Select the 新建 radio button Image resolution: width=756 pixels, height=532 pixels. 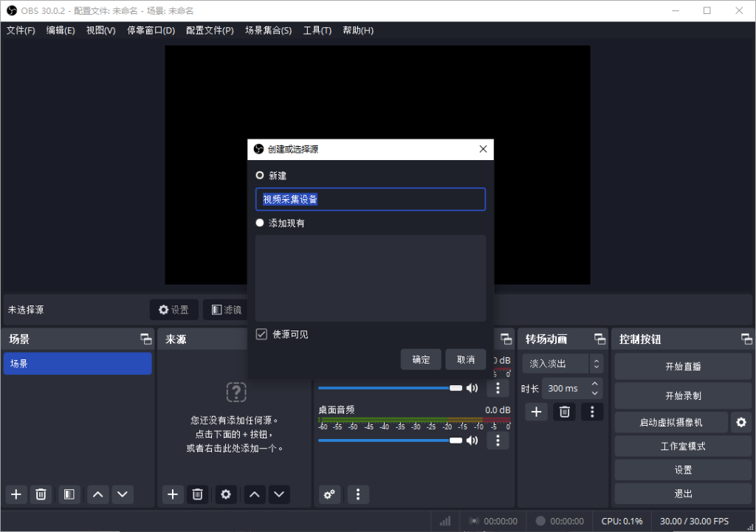click(x=259, y=175)
